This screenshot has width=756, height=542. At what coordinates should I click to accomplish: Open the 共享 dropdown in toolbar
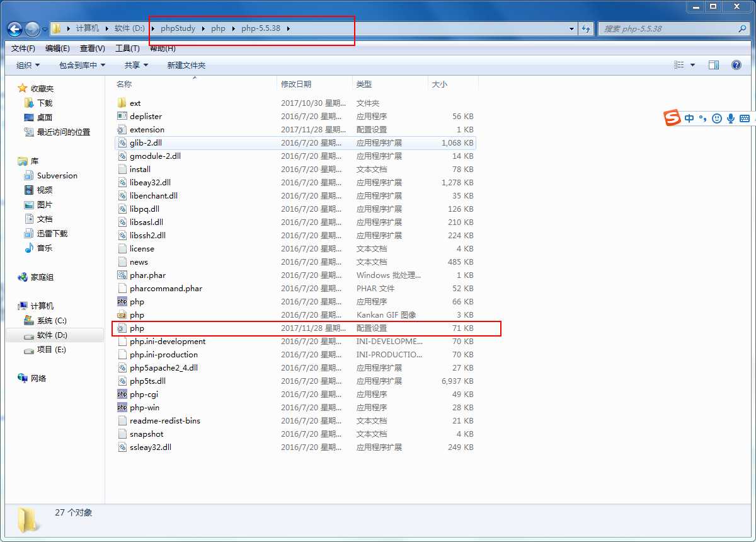tap(136, 65)
